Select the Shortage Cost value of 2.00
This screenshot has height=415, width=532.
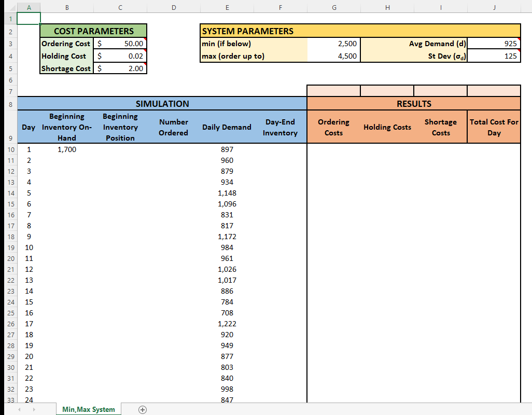point(120,67)
